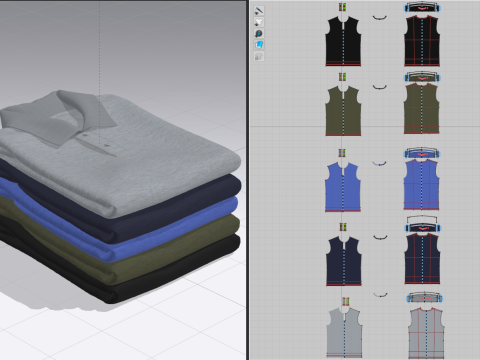Click the white shirt display icon
This screenshot has height=360, width=480.
pyautogui.click(x=259, y=22)
